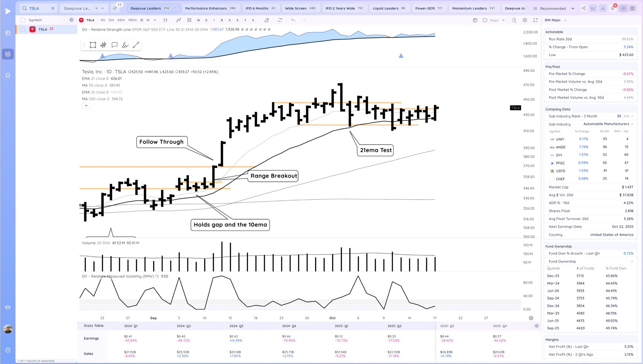Toggle the Symbol header select-all checkbox
This screenshot has height=364, width=643.
coord(23,20)
